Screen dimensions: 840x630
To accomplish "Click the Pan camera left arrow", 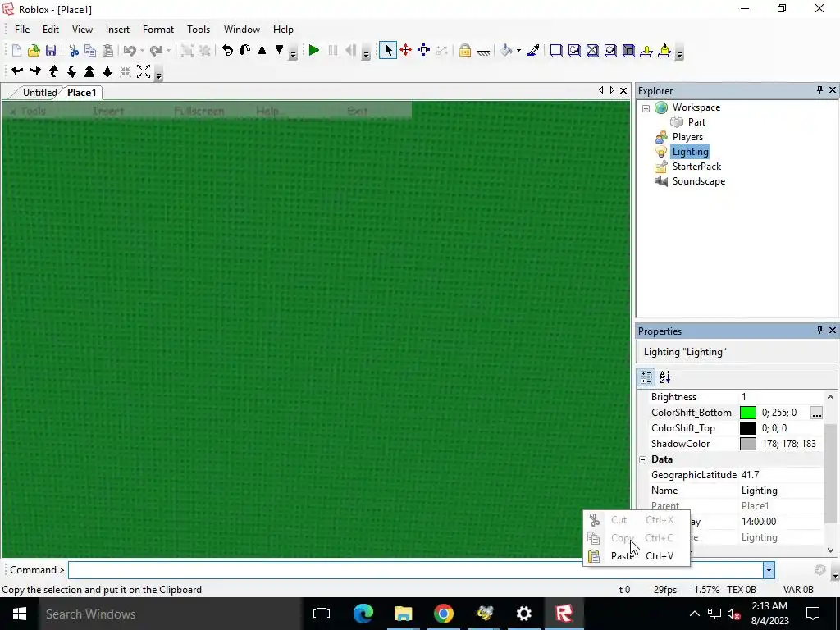I will tap(17, 71).
